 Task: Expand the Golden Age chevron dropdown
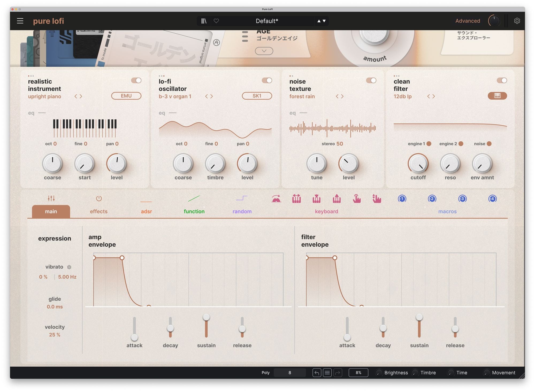pyautogui.click(x=264, y=51)
